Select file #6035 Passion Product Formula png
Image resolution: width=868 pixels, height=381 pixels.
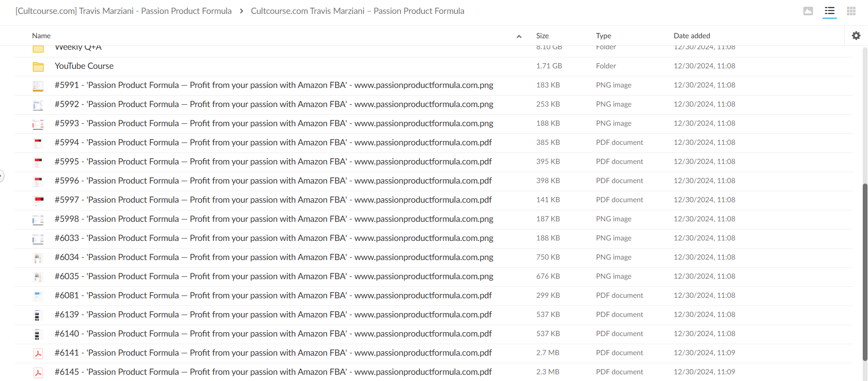coord(274,276)
